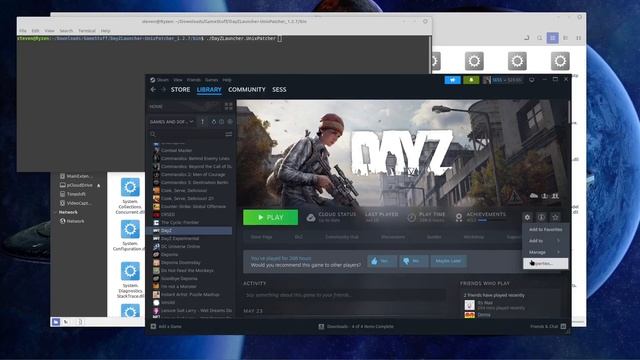Select file manager's highlighted icon view button

553,38
